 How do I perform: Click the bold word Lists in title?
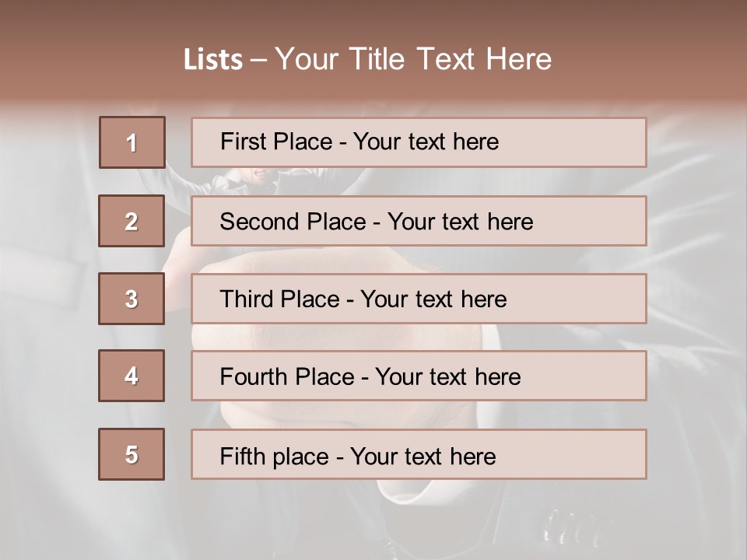(x=213, y=60)
